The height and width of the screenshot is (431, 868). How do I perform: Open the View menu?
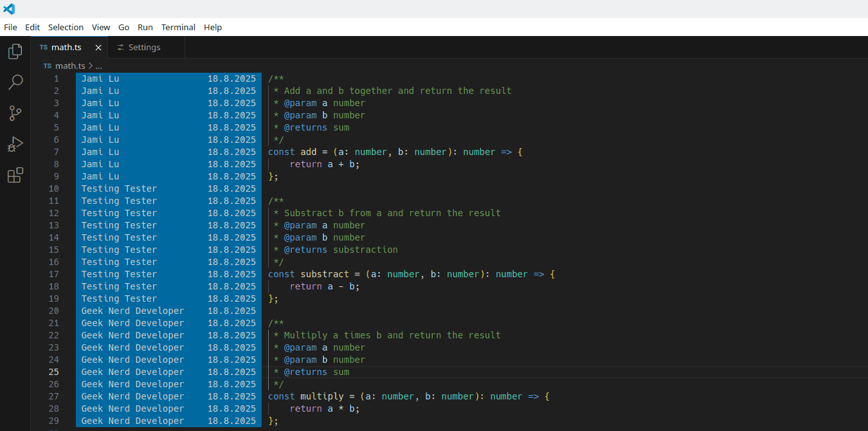click(101, 27)
